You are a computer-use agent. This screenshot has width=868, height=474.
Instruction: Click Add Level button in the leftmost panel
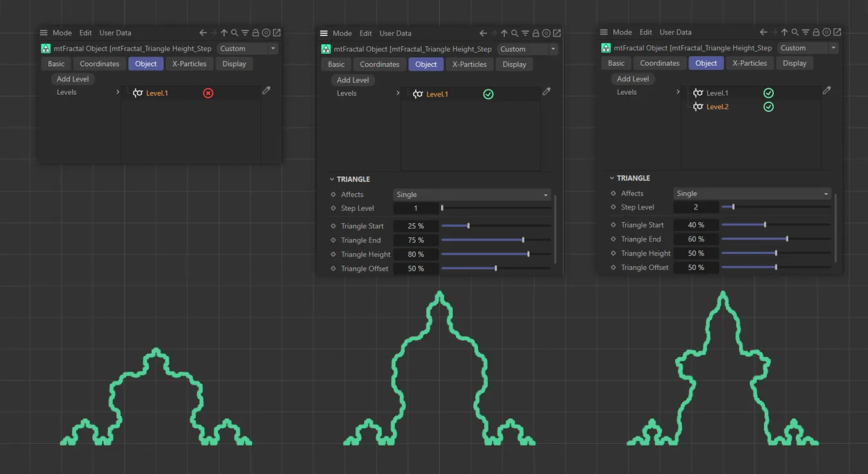(x=72, y=79)
